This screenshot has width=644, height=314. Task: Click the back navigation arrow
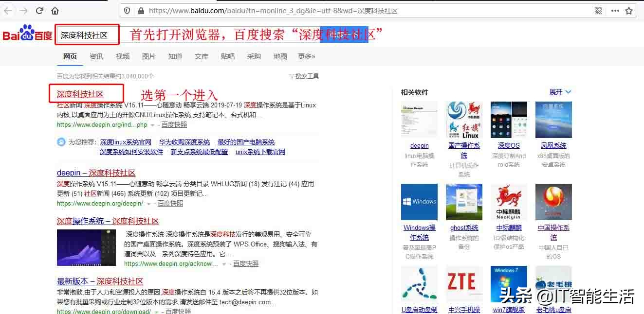8,10
